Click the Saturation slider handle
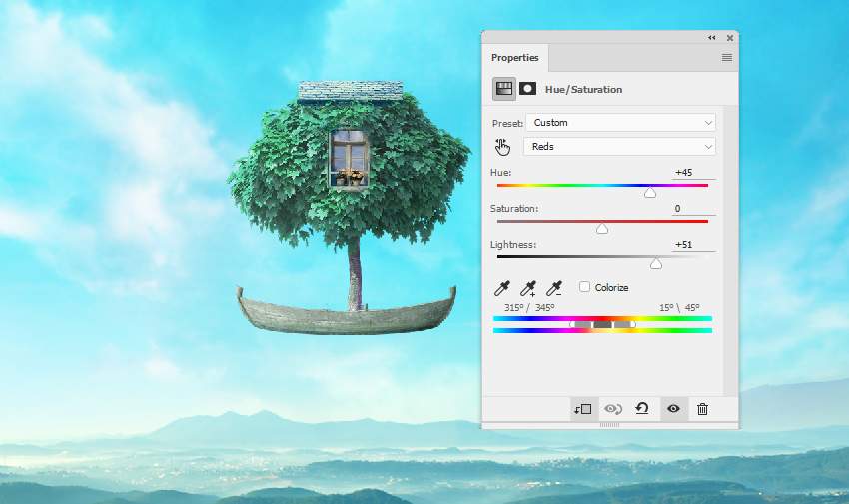This screenshot has width=849, height=504. tap(602, 229)
